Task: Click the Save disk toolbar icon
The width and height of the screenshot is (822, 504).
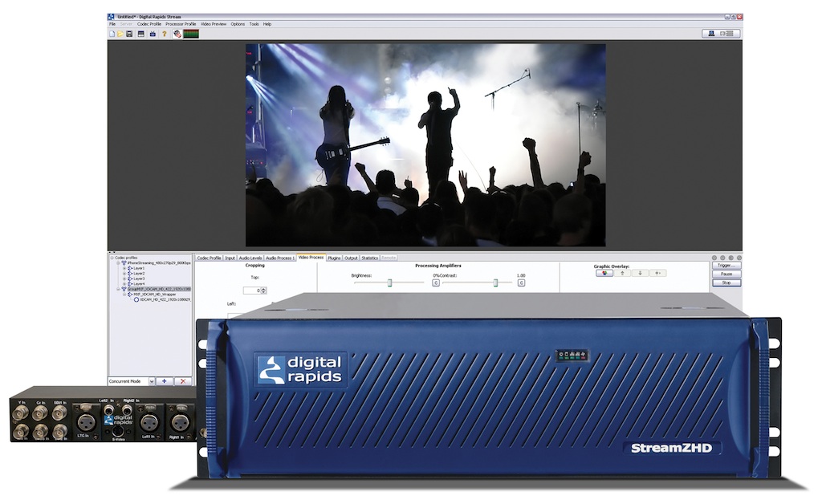Action: [129, 34]
